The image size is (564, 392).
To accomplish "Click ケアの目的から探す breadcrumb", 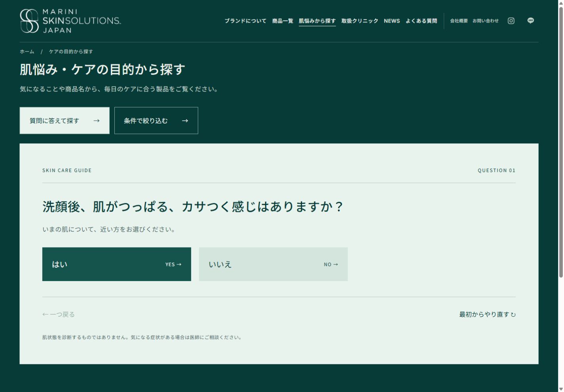I will pos(71,51).
